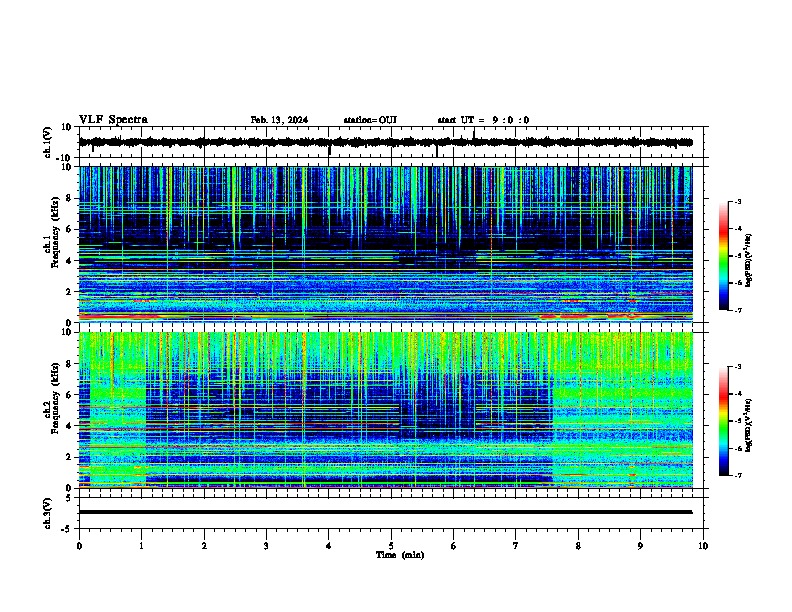Click the "ch.1(V)" waveform axis label
The height and width of the screenshot is (612, 792).
tap(48, 142)
